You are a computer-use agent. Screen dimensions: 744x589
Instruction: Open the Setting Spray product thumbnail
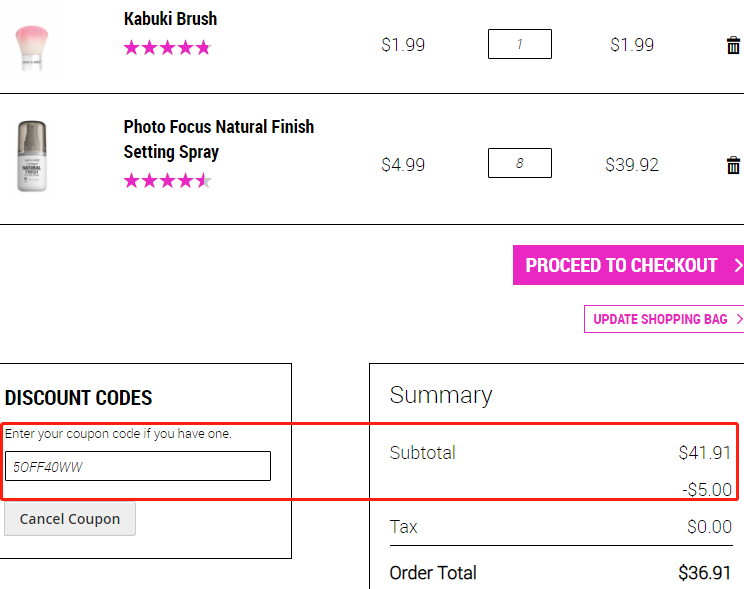pos(32,156)
